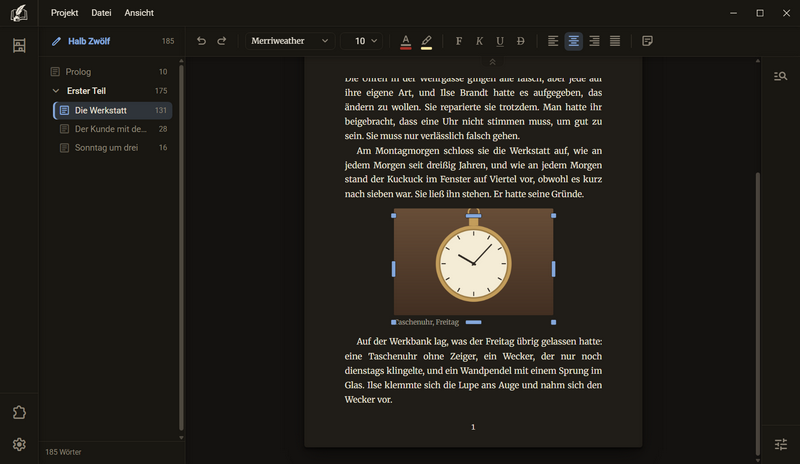Toggle italic (K) formatting

(479, 41)
